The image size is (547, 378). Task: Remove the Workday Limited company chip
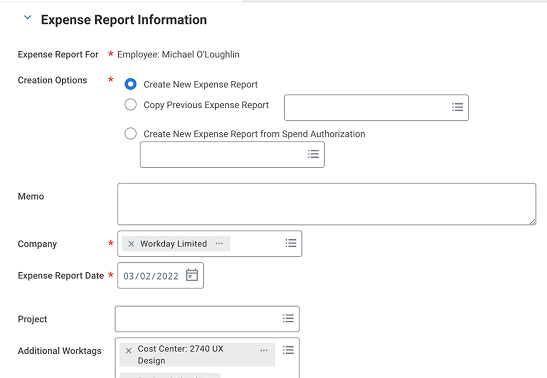(131, 244)
